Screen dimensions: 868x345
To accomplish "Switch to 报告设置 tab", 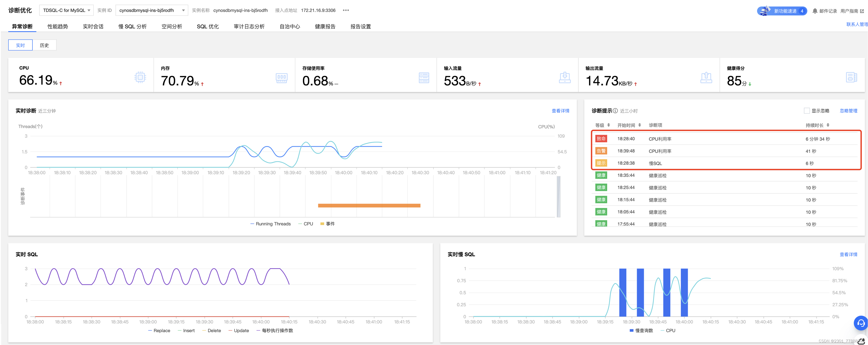I will tap(361, 26).
